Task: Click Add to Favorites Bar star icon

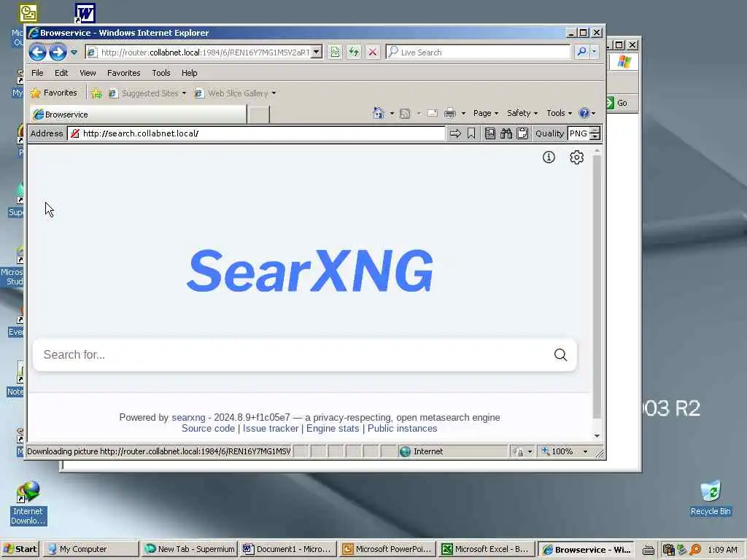Action: (96, 93)
